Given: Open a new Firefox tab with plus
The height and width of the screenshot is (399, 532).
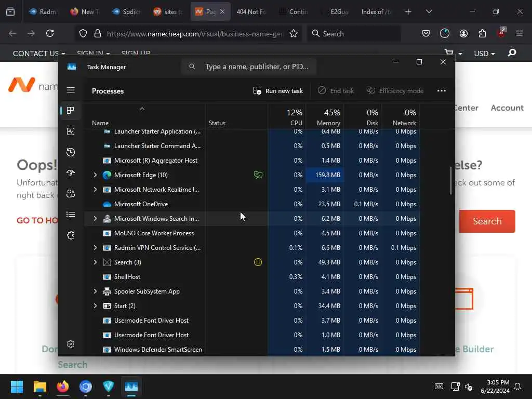Looking at the screenshot, I should tap(408, 12).
